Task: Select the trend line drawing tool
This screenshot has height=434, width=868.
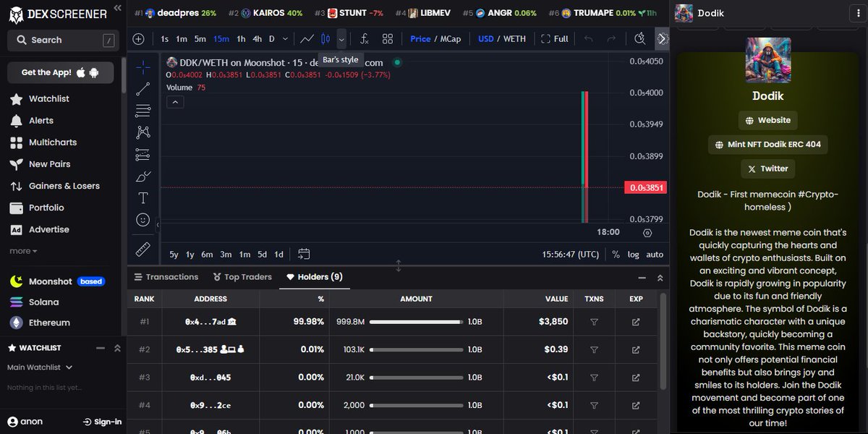Action: [x=143, y=89]
